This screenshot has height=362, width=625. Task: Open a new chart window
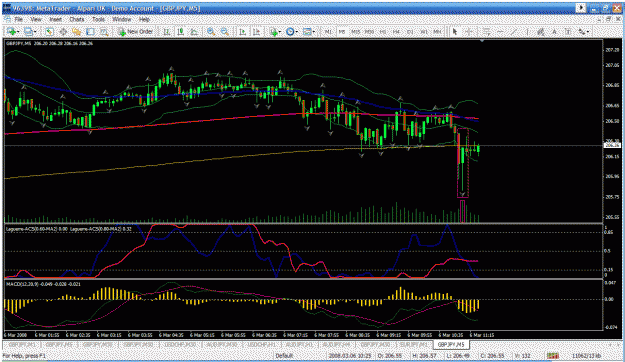[x=11, y=31]
